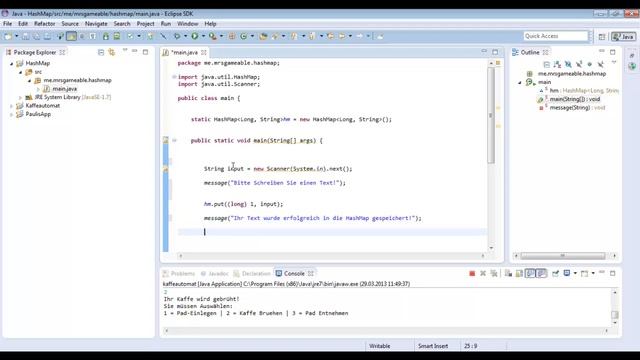The image size is (640, 360).
Task: Click the Run External Tools toolbar icon
Action: click(212, 36)
